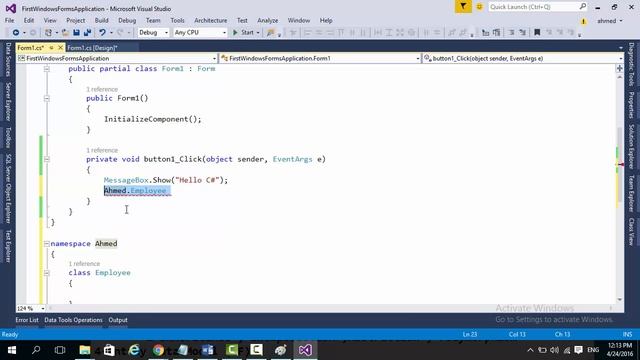Image resolution: width=640 pixels, height=360 pixels.
Task: Open the Data Sources side panel
Action: pos(8,60)
